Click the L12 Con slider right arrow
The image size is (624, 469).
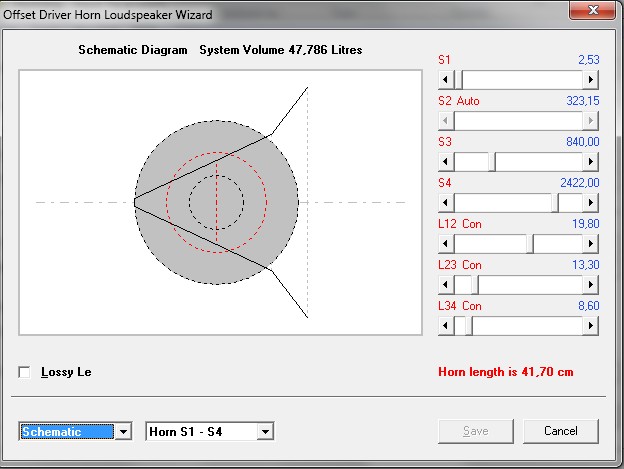tap(591, 244)
